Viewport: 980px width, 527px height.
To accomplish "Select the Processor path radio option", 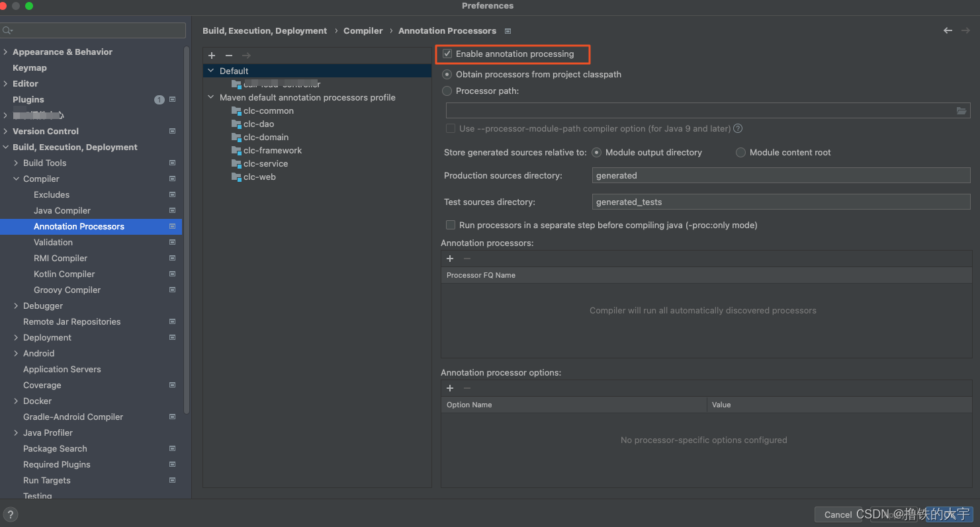I will pos(447,91).
